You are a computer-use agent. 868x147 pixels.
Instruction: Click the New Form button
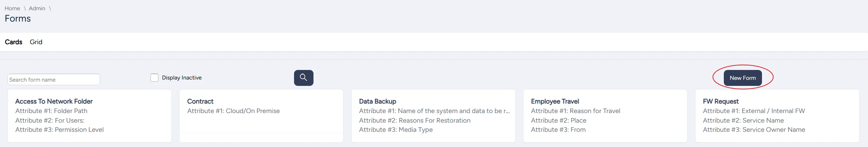(x=743, y=78)
